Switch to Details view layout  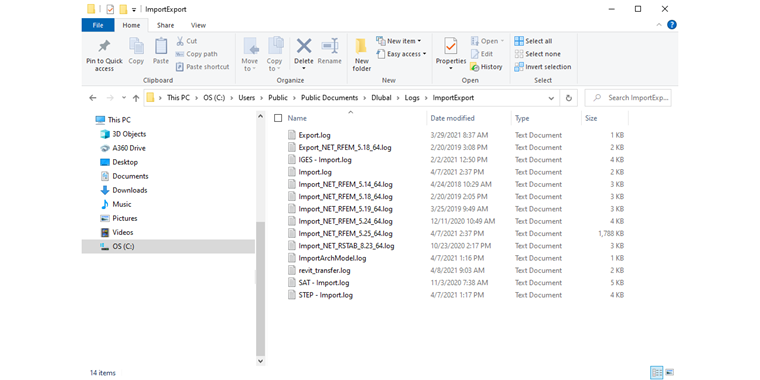tap(656, 372)
